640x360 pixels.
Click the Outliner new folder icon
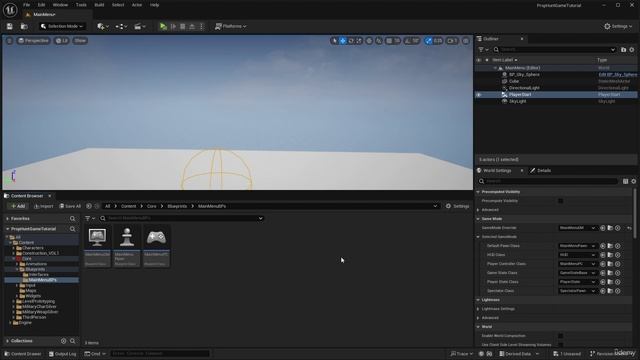click(x=623, y=50)
